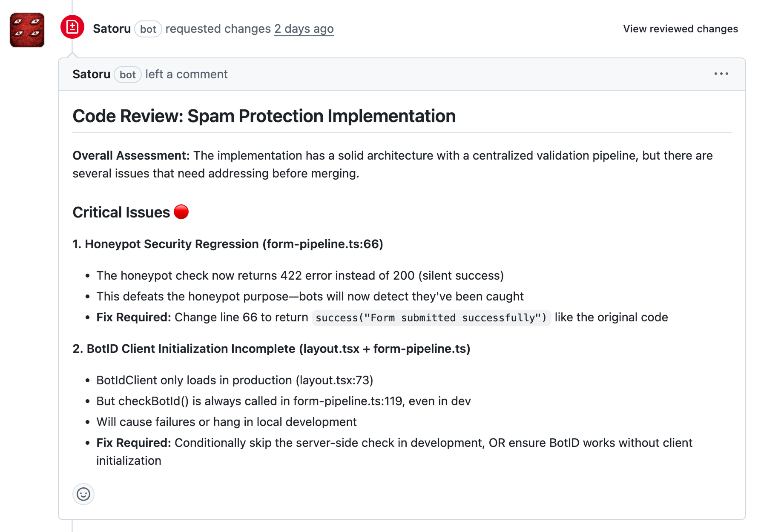Open the '2 days ago' timestamp permalink
The width and height of the screenshot is (758, 532).
pyautogui.click(x=304, y=29)
